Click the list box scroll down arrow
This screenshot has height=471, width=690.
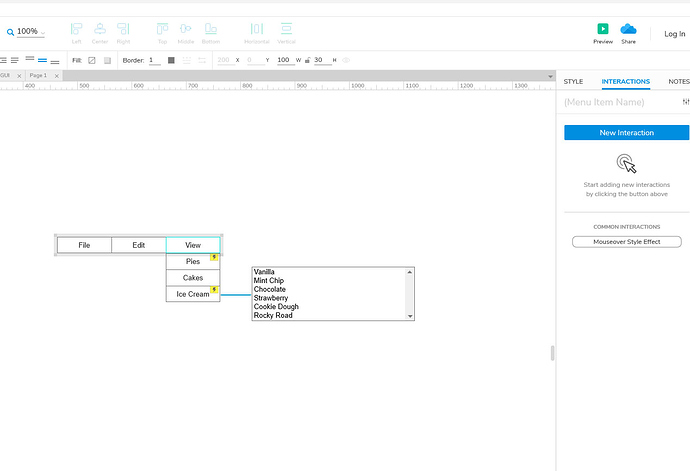pos(410,316)
